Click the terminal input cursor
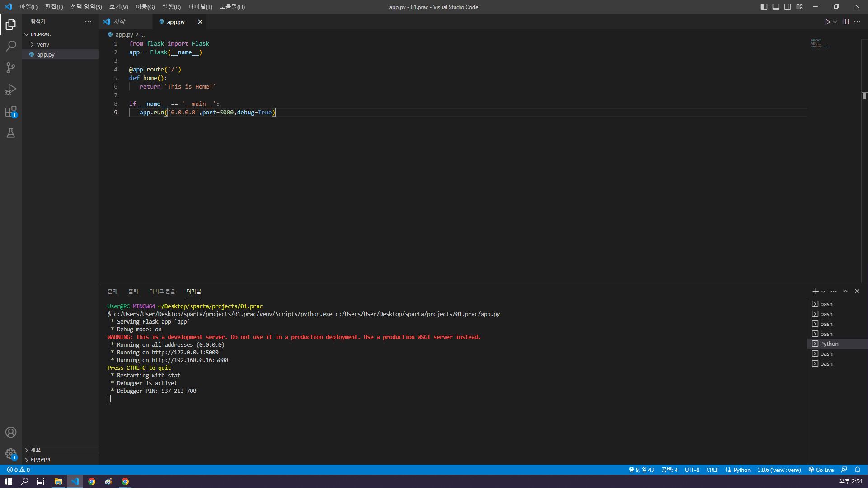 [109, 399]
